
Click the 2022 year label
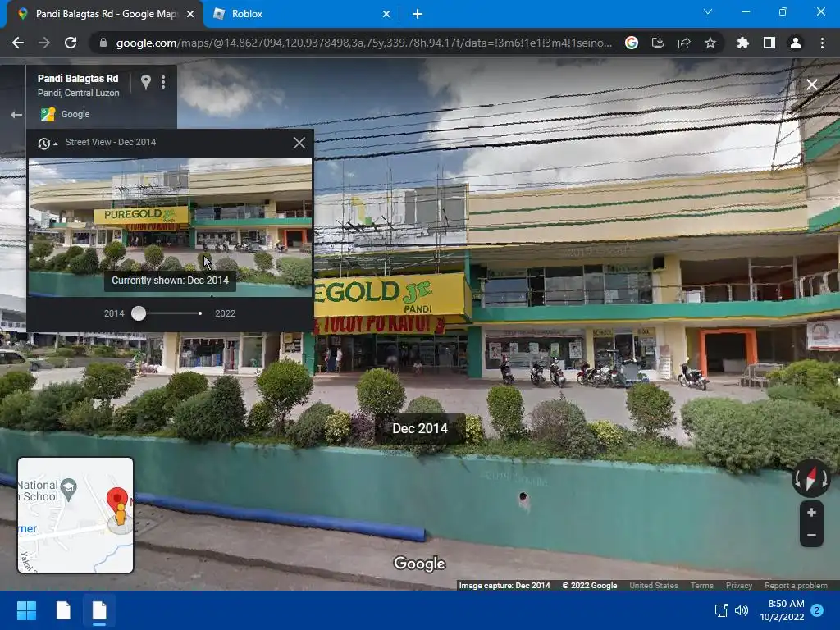(225, 313)
